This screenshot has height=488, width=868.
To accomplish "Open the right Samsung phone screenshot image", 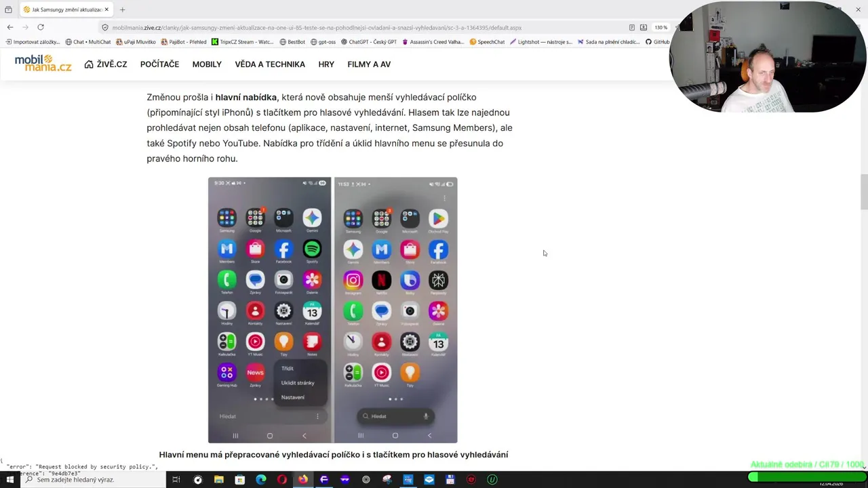I will (395, 310).
